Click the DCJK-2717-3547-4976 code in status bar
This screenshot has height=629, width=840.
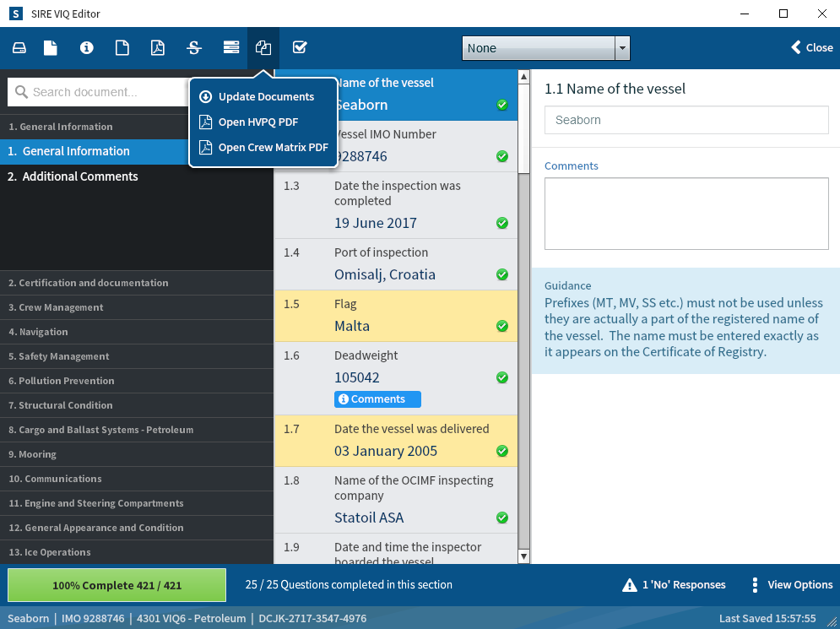pyautogui.click(x=312, y=618)
